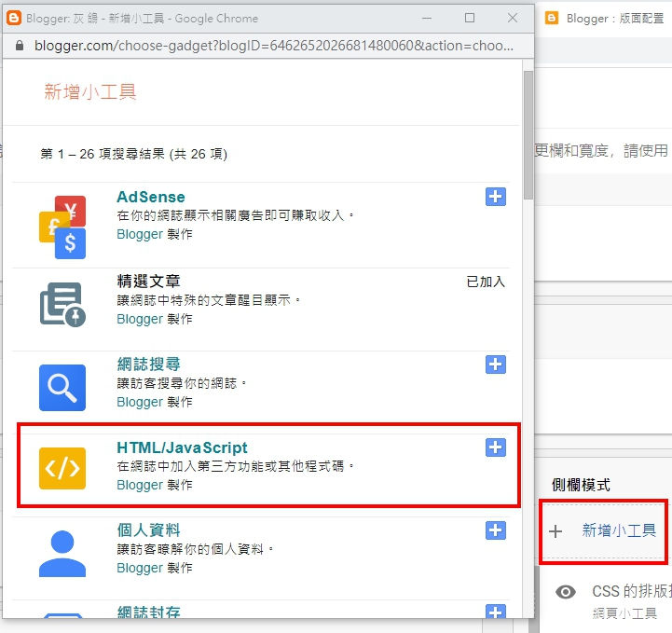The width and height of the screenshot is (672, 633).
Task: Add the 網誌搜尋 gadget with plus button
Action: (496, 365)
